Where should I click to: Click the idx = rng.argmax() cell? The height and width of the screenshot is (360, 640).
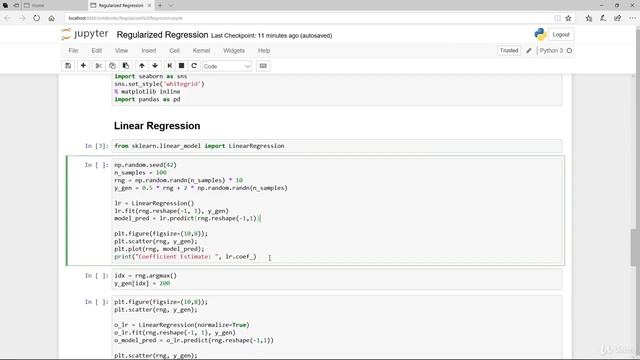point(337,279)
